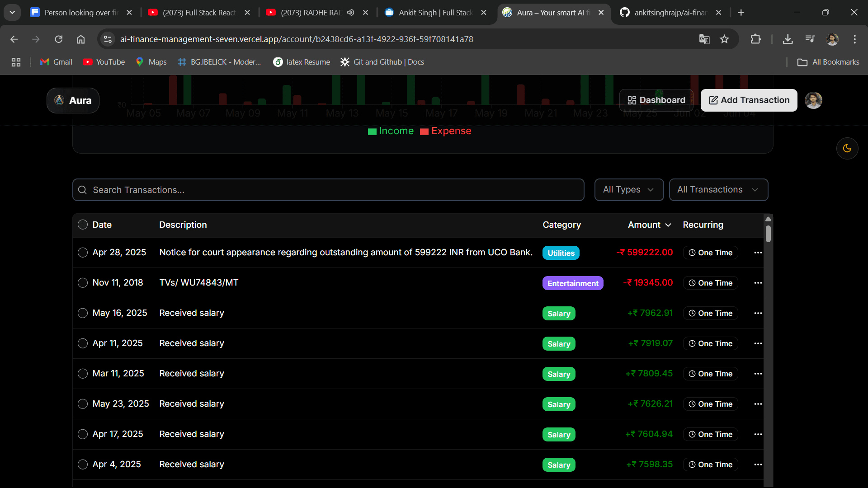The width and height of the screenshot is (868, 488).
Task: Open Maps bookmark
Action: tap(151, 62)
